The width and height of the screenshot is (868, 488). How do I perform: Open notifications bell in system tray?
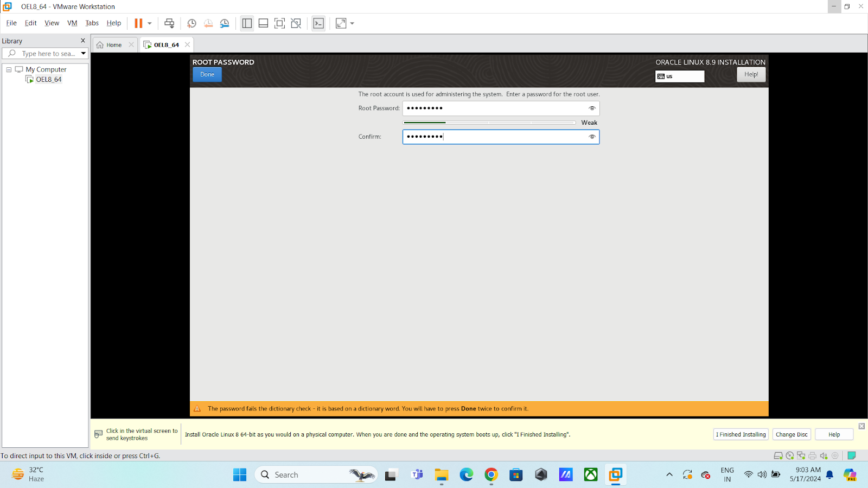click(829, 475)
